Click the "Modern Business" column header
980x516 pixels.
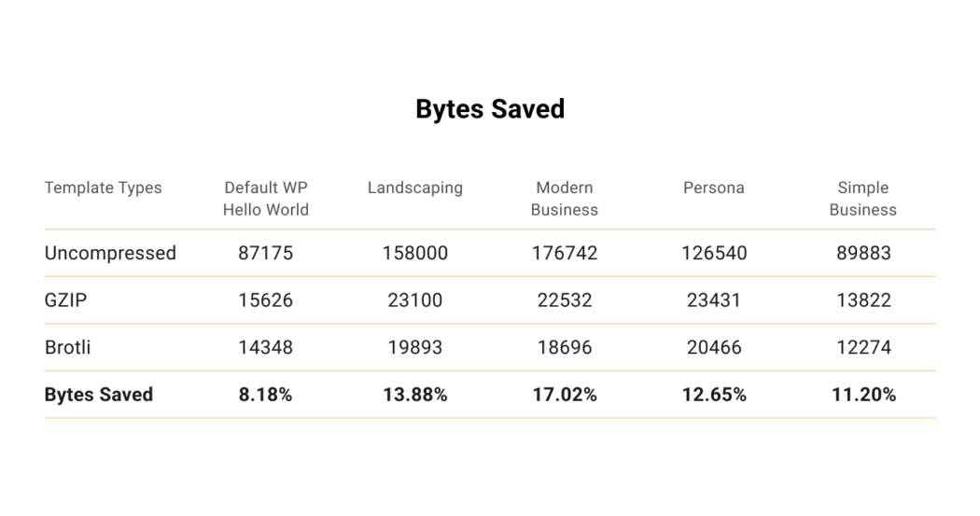point(565,199)
